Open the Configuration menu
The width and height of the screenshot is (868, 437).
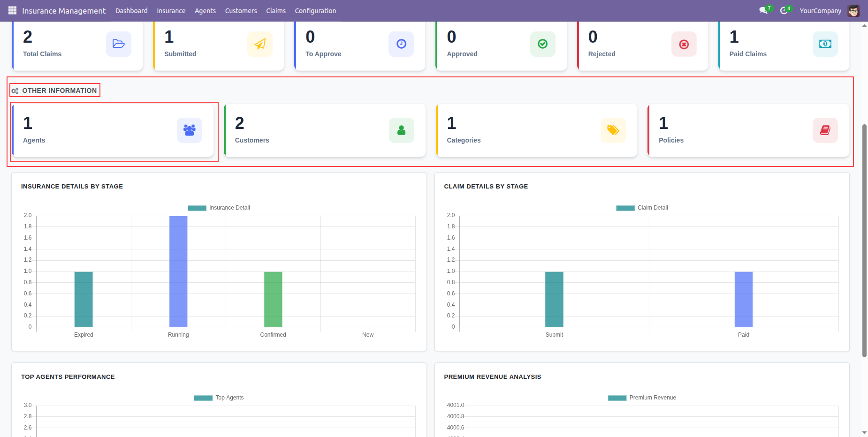click(315, 11)
